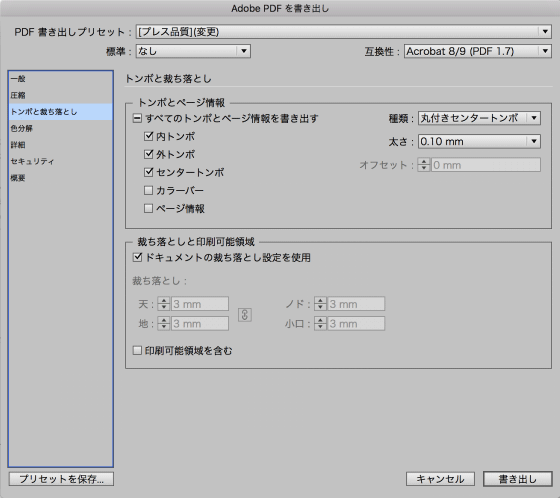Toggle the bleed link chain icon

point(245,315)
